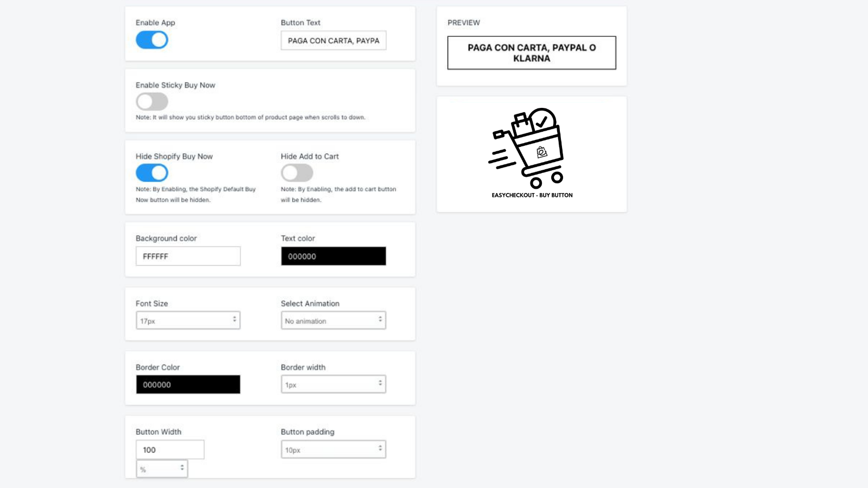Click the PREVIEW panel heading
Image resolution: width=868 pixels, height=488 pixels.
(x=463, y=23)
